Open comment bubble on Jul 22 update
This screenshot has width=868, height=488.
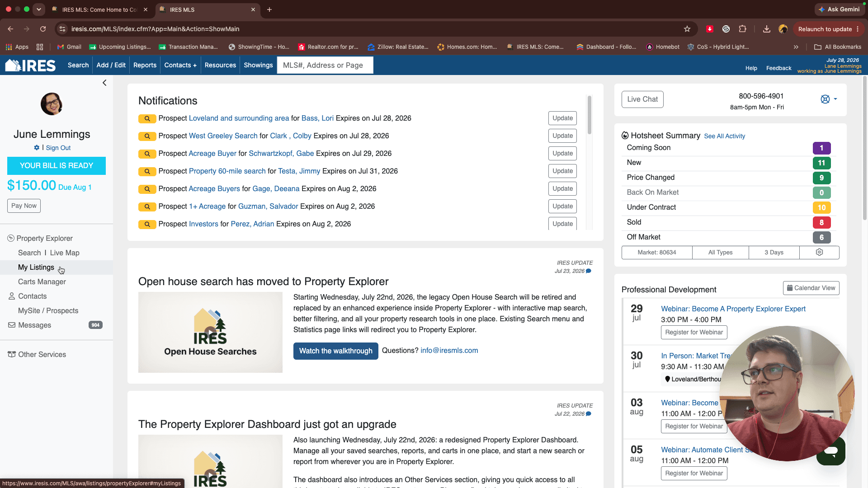pyautogui.click(x=589, y=414)
